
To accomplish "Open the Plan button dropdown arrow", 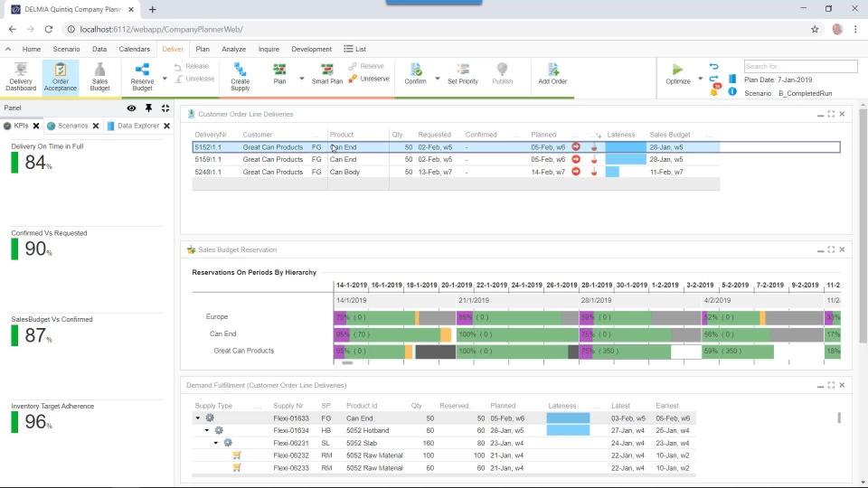I will 302,79.
